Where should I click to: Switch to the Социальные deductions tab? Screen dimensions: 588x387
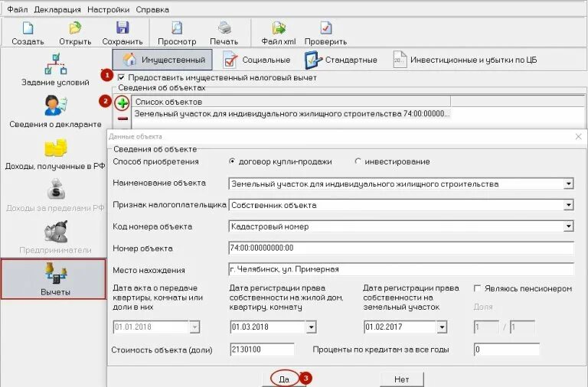point(256,60)
